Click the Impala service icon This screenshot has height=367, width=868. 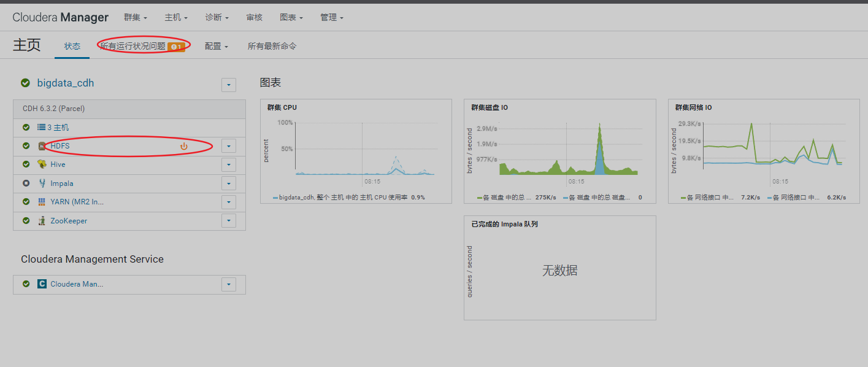tap(42, 183)
